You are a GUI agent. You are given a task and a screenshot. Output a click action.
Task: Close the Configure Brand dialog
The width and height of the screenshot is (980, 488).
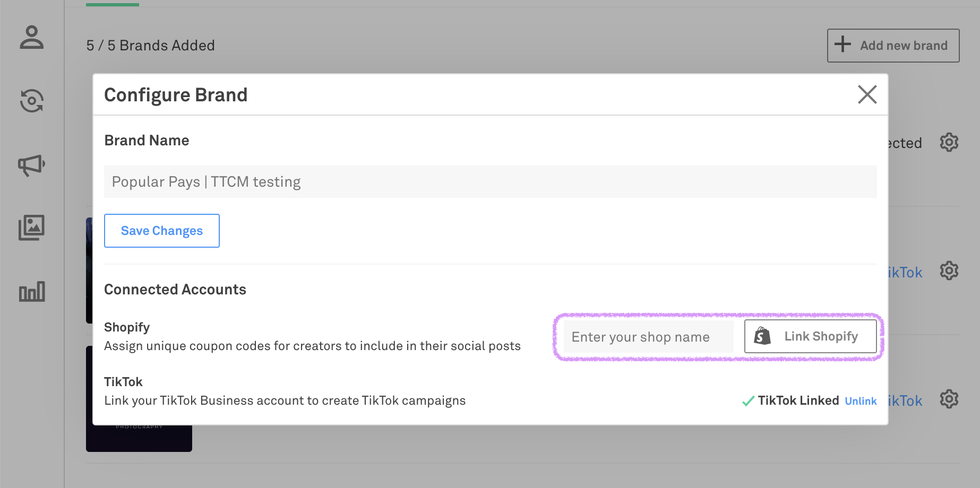(867, 95)
